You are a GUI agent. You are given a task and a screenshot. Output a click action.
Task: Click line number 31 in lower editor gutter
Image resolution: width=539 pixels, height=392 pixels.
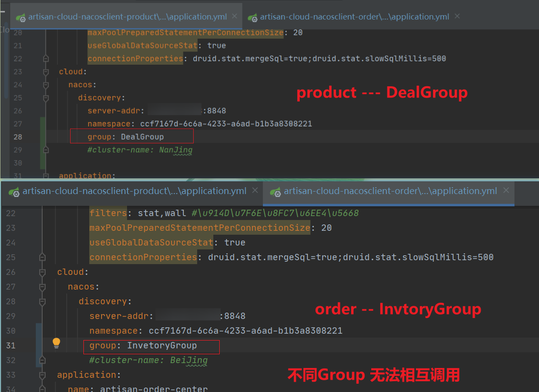point(11,345)
